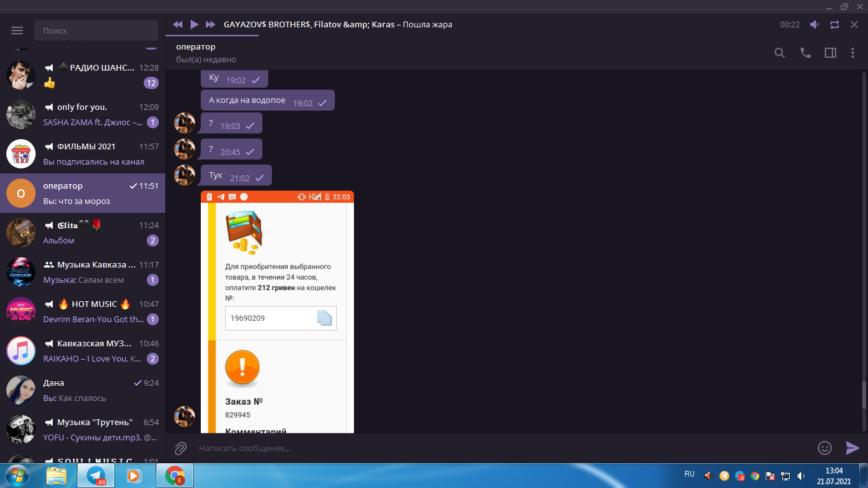Open the wallet payment screenshot image
This screenshot has height=488, width=868.
click(277, 312)
